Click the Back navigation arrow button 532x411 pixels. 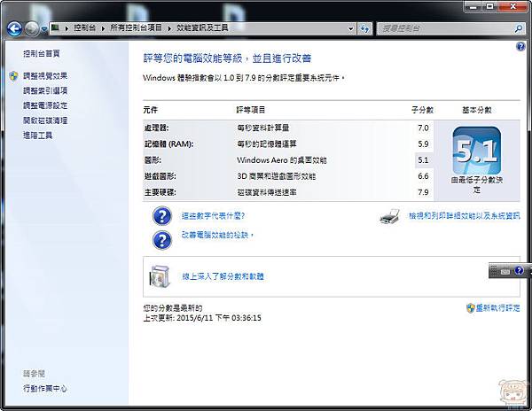click(x=14, y=29)
